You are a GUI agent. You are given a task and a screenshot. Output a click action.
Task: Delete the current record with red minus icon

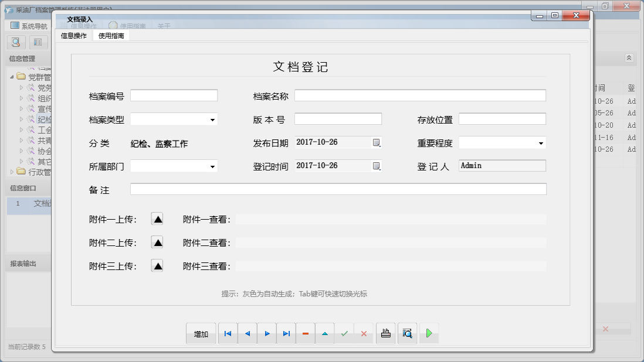[305, 333]
